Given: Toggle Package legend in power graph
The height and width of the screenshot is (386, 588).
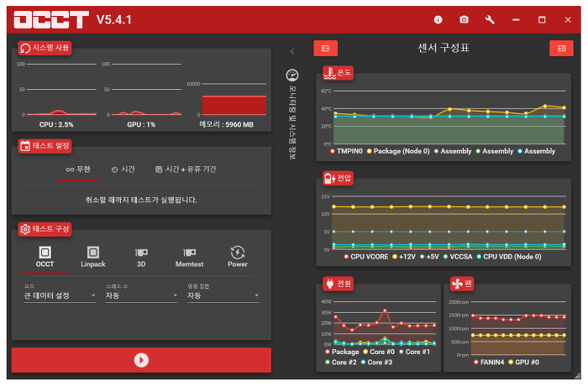Looking at the screenshot, I should 342,352.
